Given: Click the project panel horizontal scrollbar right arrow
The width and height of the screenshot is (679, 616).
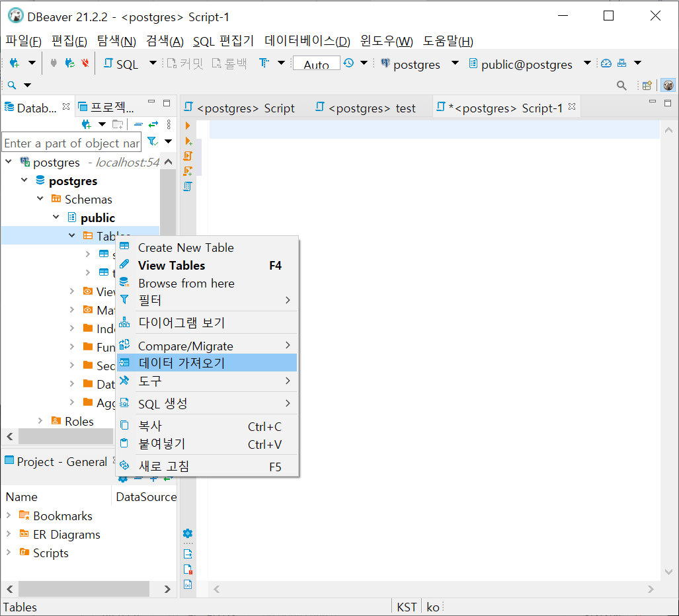Looking at the screenshot, I should (x=167, y=589).
